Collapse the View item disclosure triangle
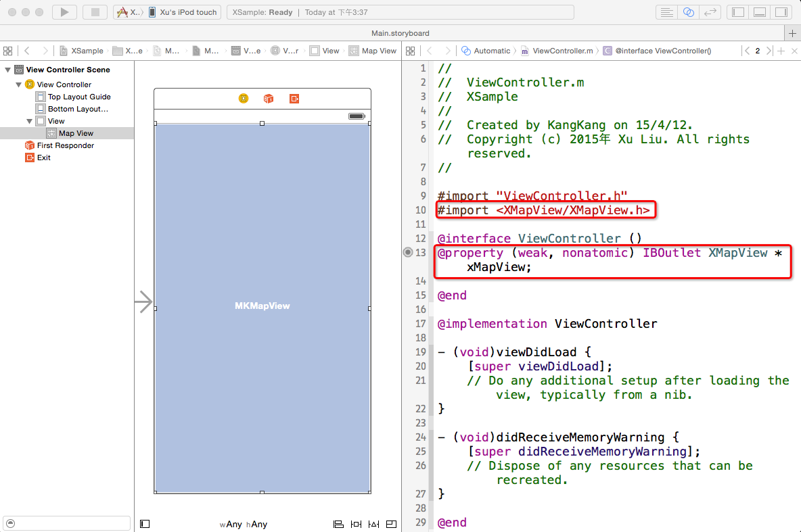 30,121
